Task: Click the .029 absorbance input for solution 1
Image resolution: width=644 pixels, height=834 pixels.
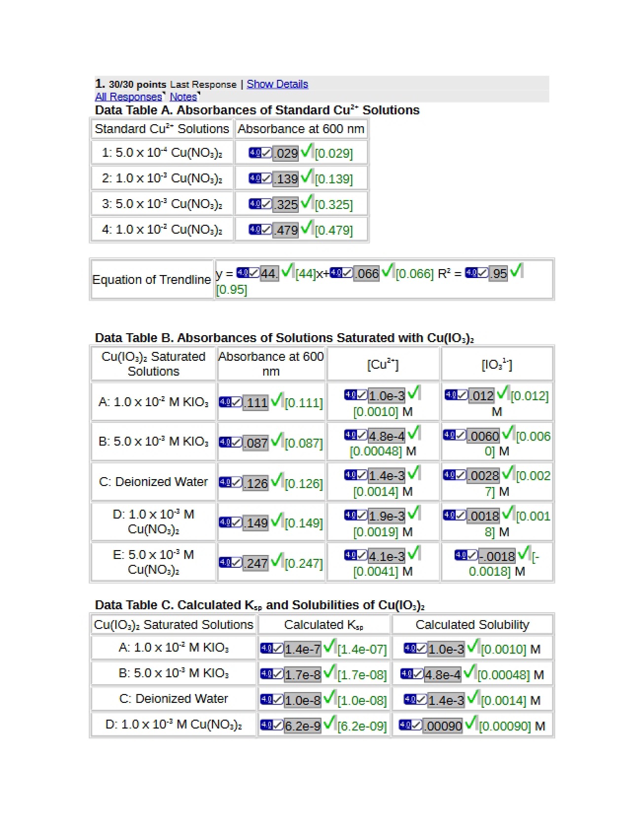Action: [x=286, y=153]
